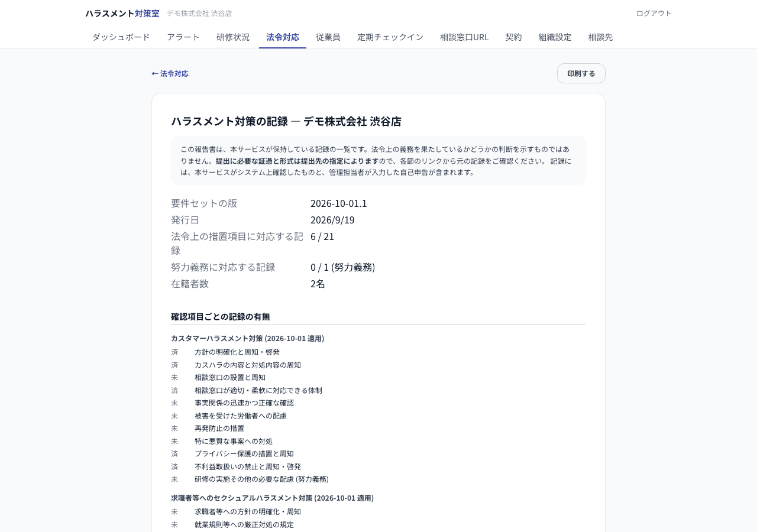Click the デモ株式会社 渋谷店 header label
The width and height of the screenshot is (757, 532).
coord(199,13)
